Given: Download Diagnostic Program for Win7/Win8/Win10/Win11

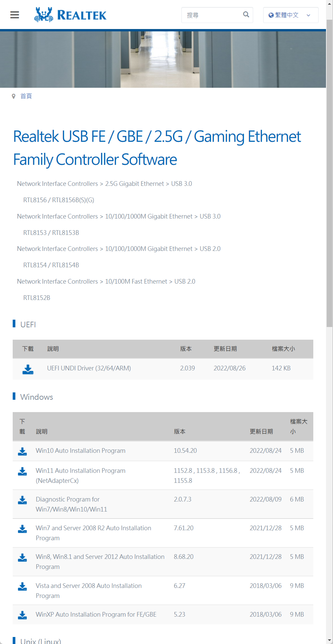Looking at the screenshot, I should click(x=22, y=500).
